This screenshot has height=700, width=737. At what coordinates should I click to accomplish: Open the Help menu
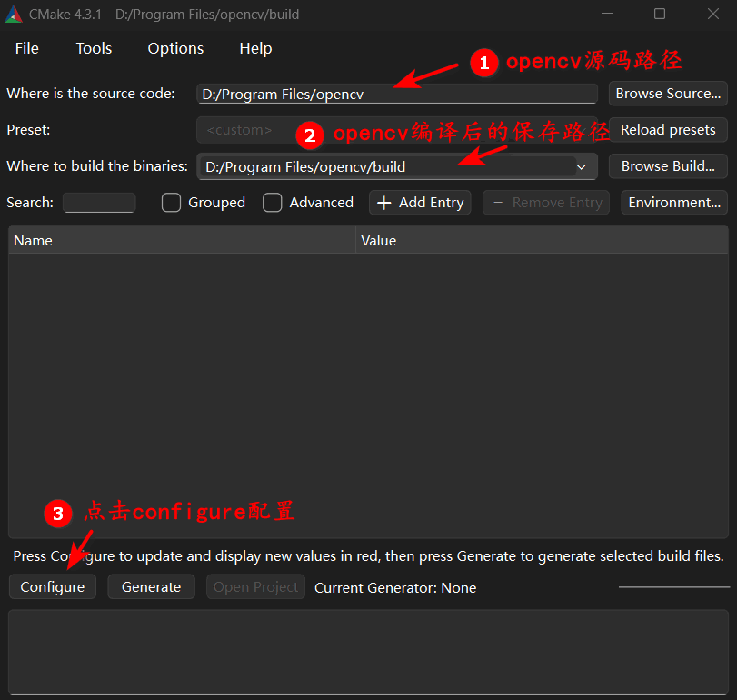click(x=255, y=48)
